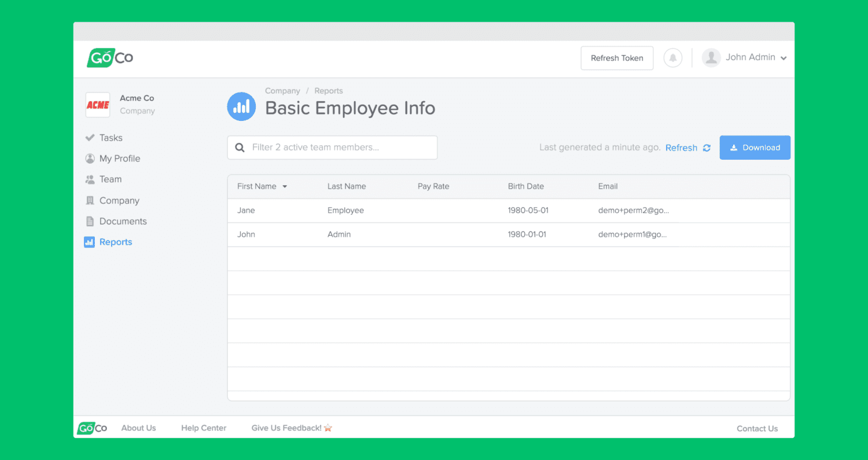Open My Profile via the person icon
Screen dimensions: 868x460
point(90,158)
